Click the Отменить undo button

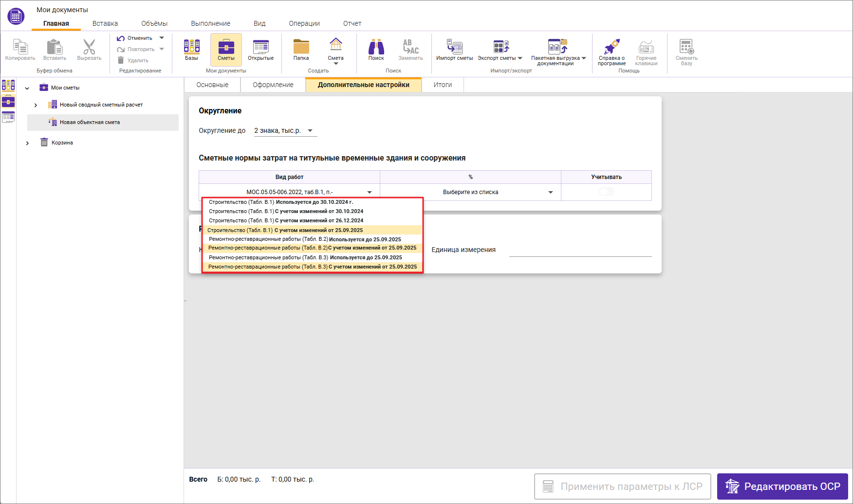135,38
